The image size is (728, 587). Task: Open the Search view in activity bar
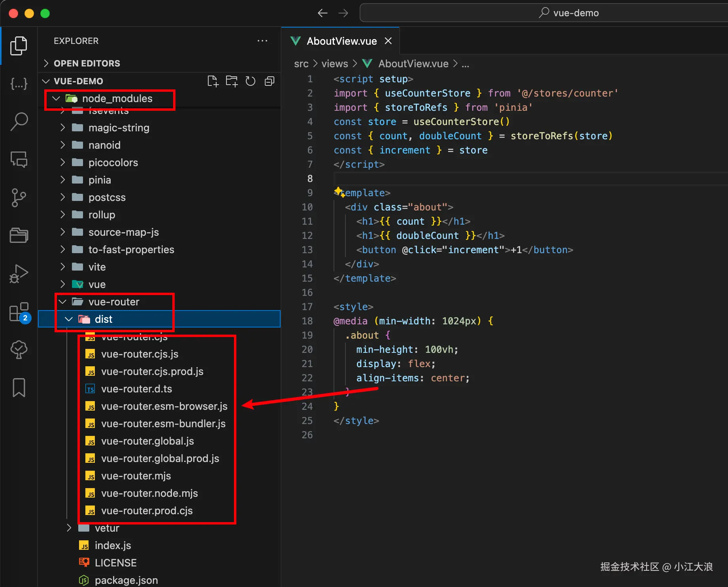[19, 121]
